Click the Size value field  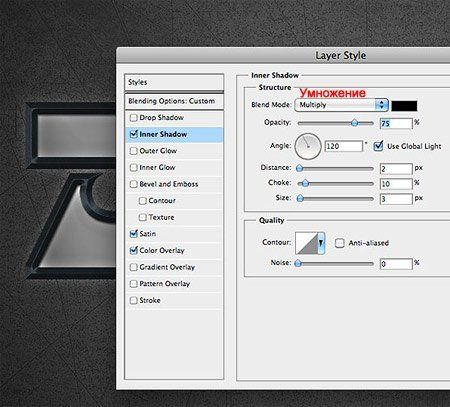click(x=396, y=199)
